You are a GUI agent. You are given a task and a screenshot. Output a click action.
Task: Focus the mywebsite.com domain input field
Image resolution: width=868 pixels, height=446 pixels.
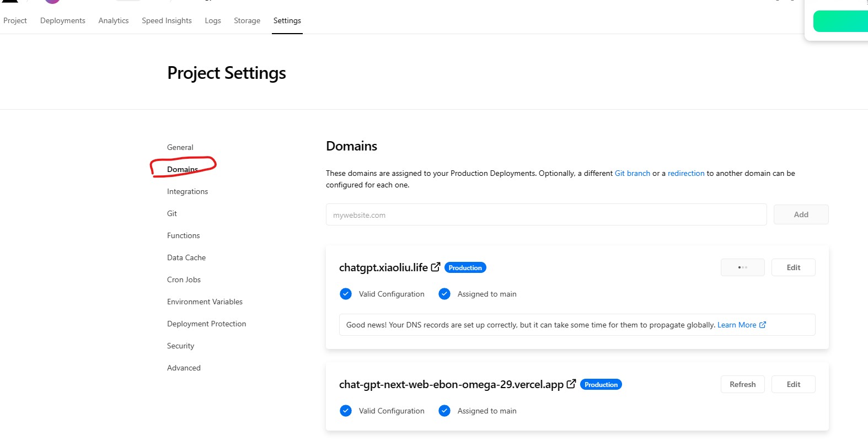click(x=546, y=215)
